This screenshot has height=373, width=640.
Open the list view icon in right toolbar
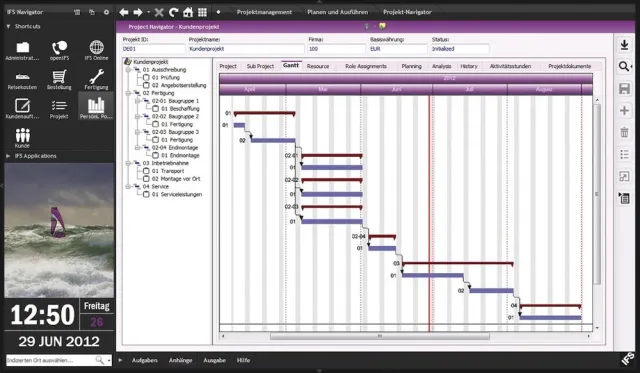(x=624, y=154)
